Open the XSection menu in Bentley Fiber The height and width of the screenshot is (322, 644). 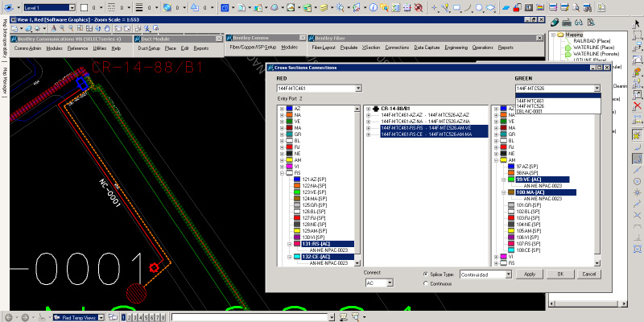click(371, 47)
